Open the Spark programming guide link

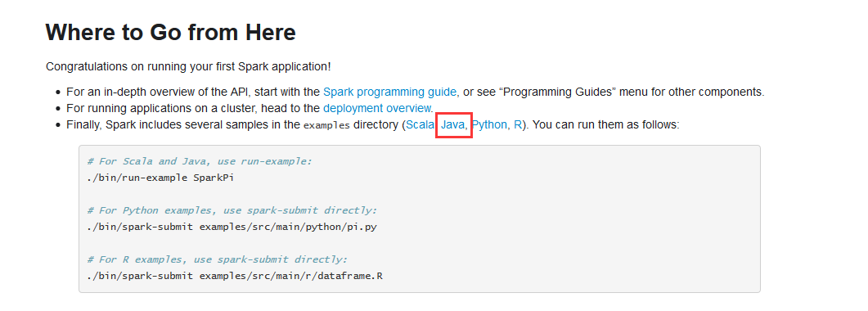click(390, 92)
